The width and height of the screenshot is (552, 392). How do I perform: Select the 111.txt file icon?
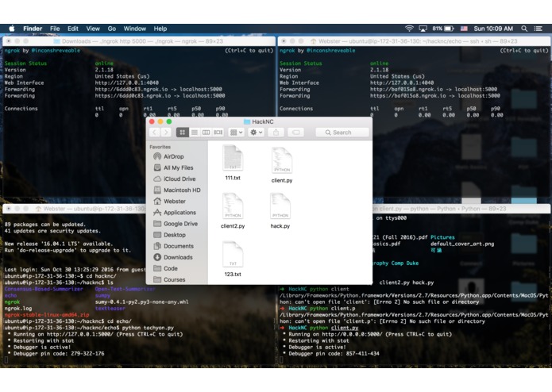pos(233,158)
